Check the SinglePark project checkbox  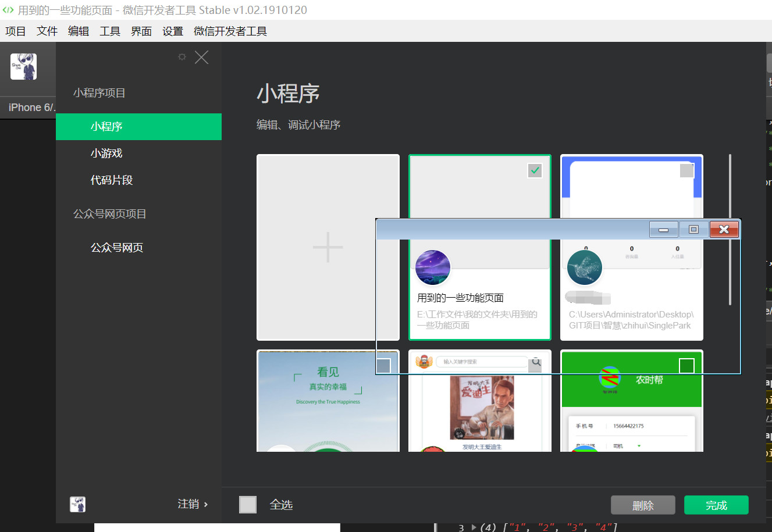(x=687, y=170)
